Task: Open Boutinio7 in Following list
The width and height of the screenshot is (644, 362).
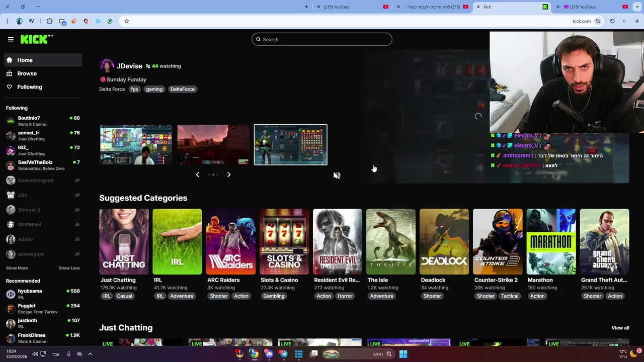Action: coord(43,121)
